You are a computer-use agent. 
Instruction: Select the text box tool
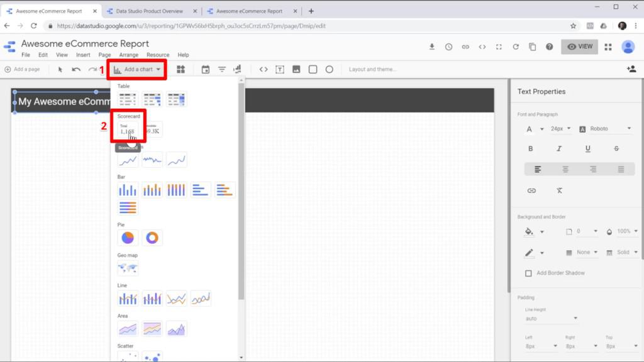(x=280, y=69)
